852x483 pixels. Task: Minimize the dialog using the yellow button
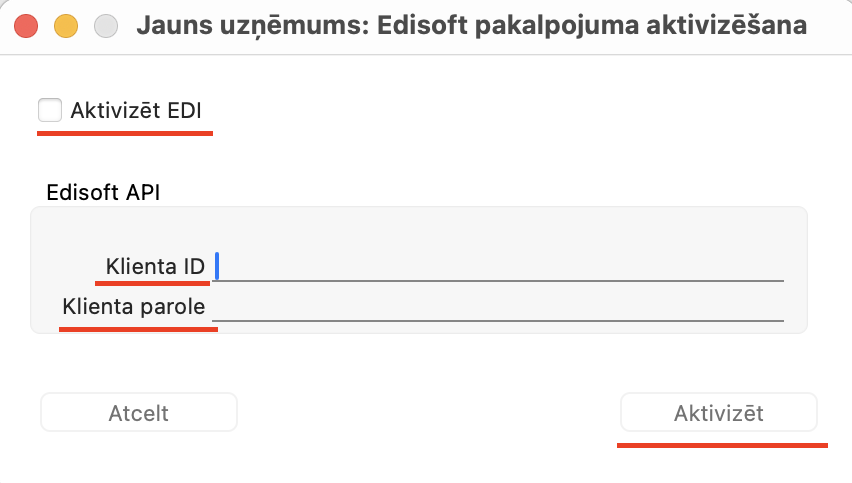click(x=66, y=26)
